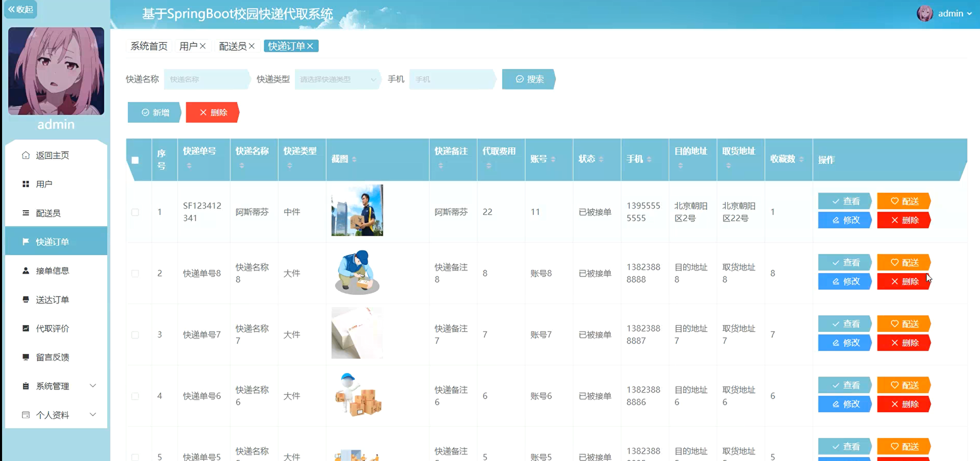Viewport: 980px width, 461px height.
Task: Open the thumbnail for 快递单号8 row
Action: click(357, 272)
